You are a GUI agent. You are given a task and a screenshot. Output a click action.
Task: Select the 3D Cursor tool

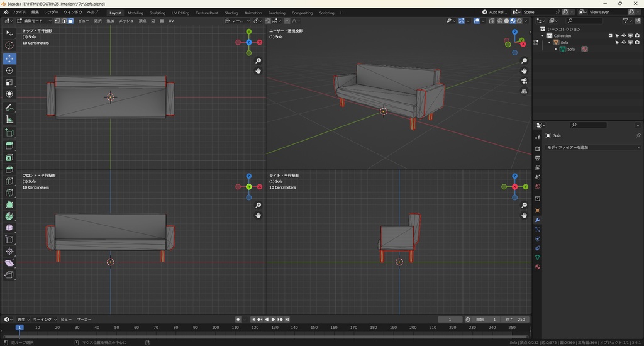(9, 45)
